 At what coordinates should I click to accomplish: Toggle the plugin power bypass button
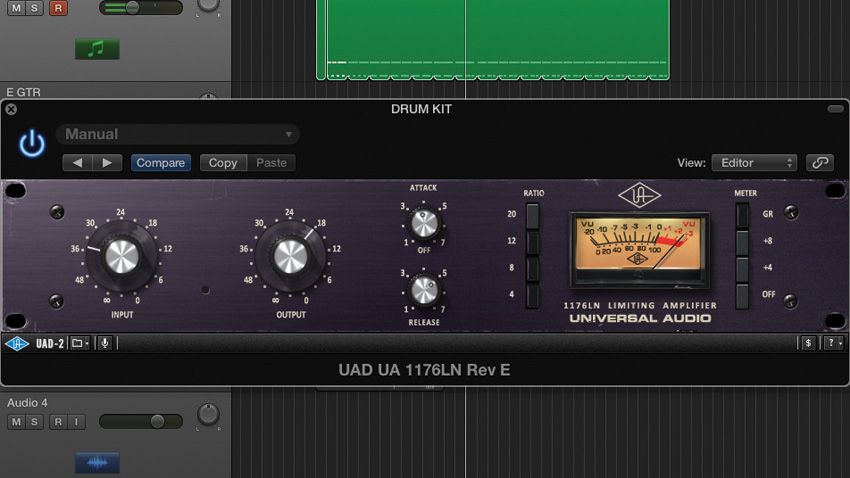coord(32,144)
